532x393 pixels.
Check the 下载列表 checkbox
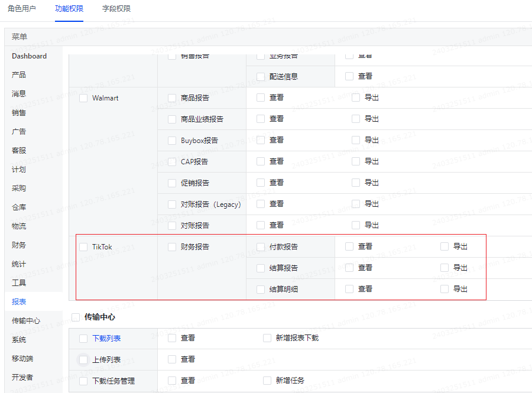(x=83, y=339)
